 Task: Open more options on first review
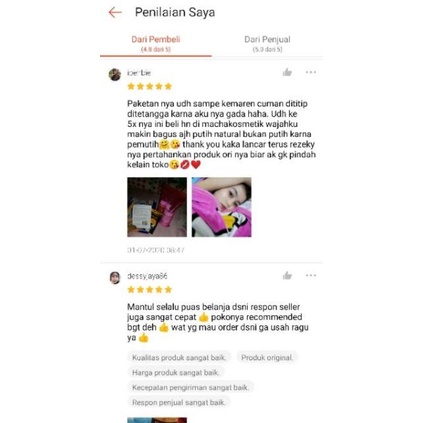point(311,72)
